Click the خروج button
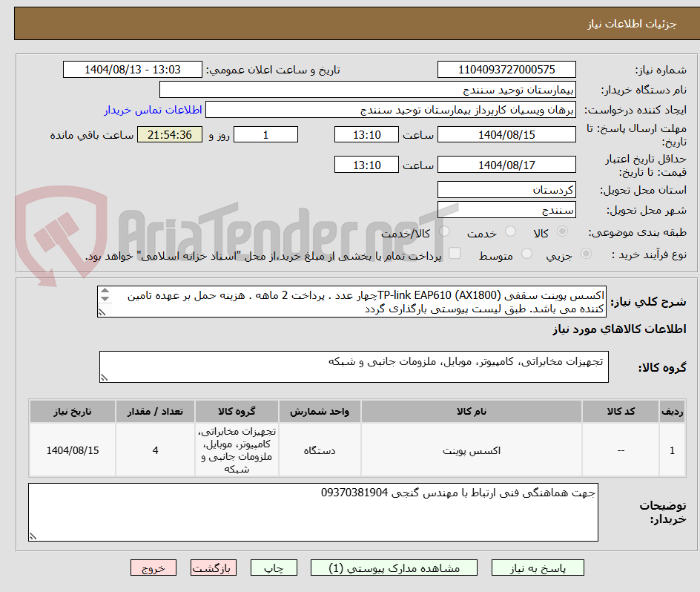700x592 pixels. 153,567
